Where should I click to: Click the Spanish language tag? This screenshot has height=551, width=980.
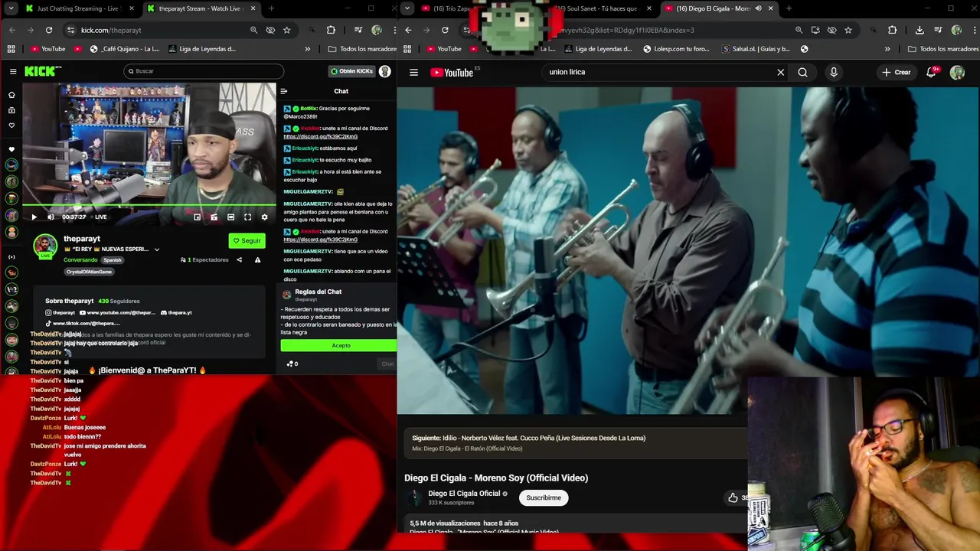click(x=112, y=260)
